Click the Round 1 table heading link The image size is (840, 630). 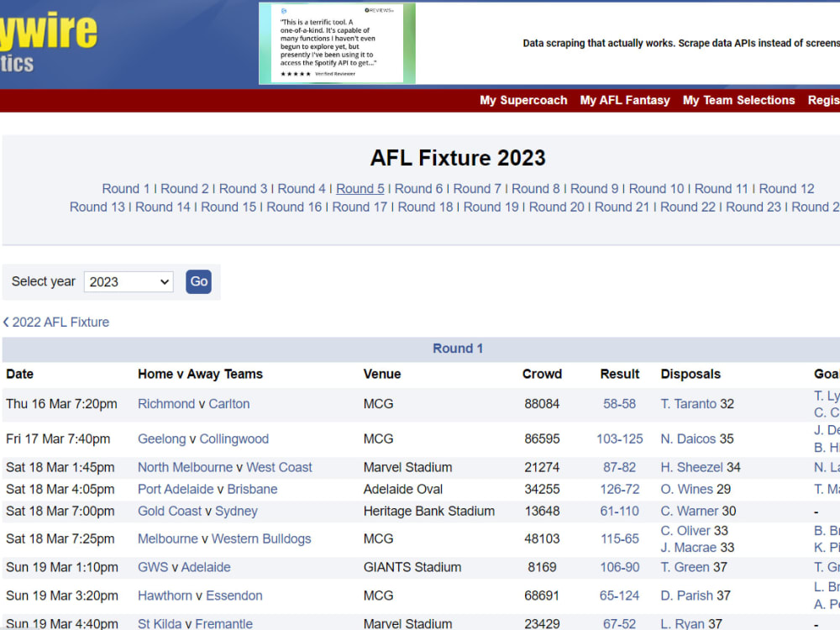click(458, 349)
